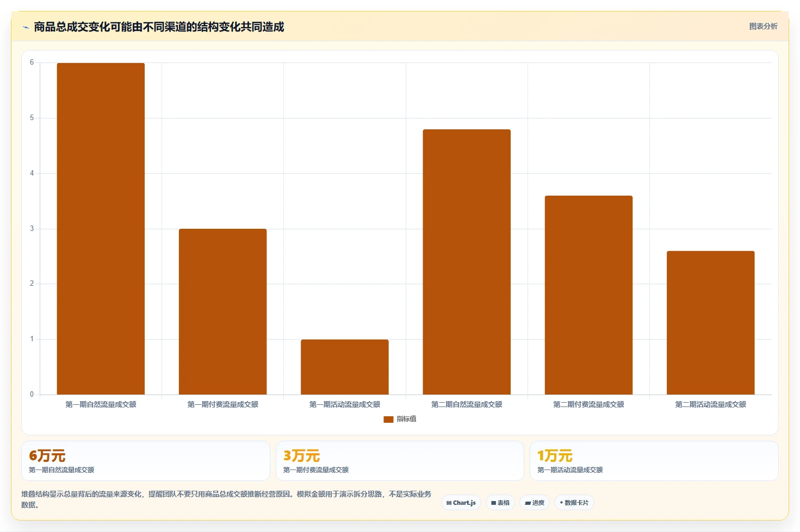The width and height of the screenshot is (800, 532).
Task: Click the 数据卡片 chip star icon
Action: (x=561, y=503)
